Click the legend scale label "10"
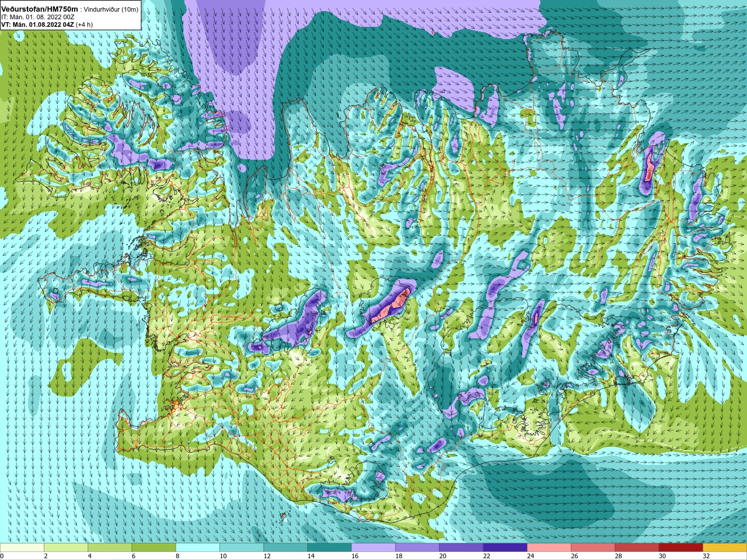The height and width of the screenshot is (560, 747). (x=223, y=556)
